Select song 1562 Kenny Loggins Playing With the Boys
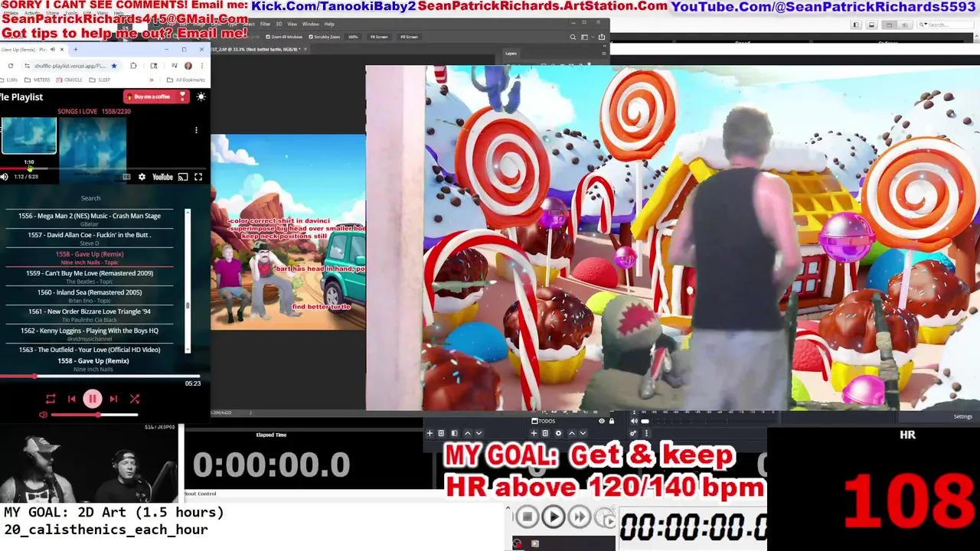 (x=90, y=334)
